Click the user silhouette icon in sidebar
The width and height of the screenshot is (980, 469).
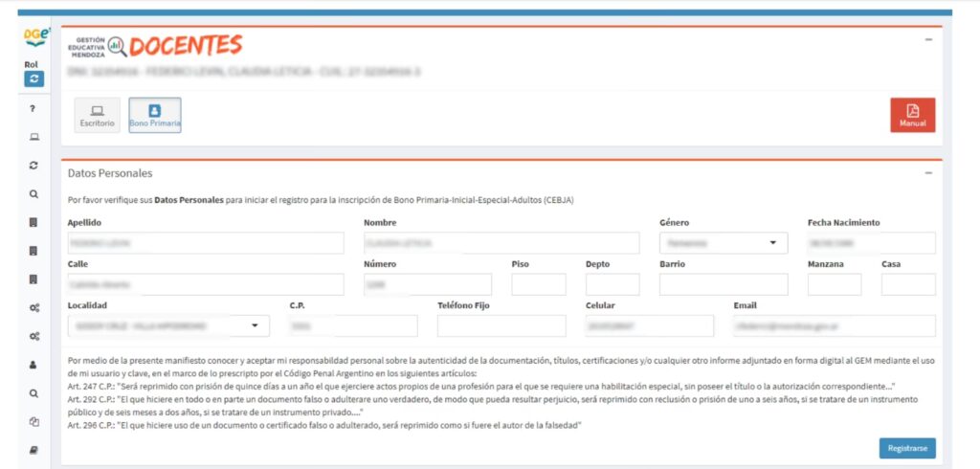coord(33,365)
